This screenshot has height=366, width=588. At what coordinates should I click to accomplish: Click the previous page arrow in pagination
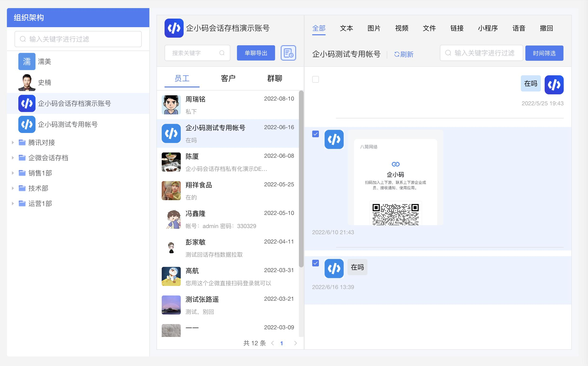pyautogui.click(x=273, y=343)
